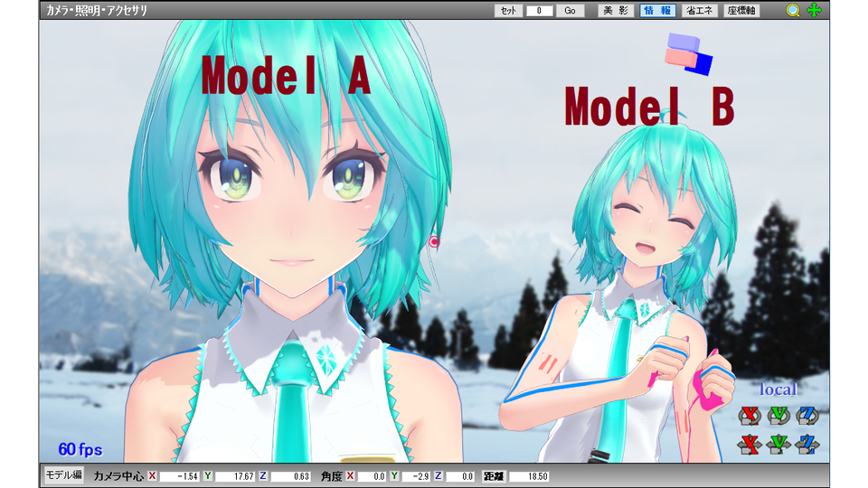This screenshot has width=868, height=488.
Task: Click the colored axis cube gizmo
Action: pyautogui.click(x=688, y=53)
